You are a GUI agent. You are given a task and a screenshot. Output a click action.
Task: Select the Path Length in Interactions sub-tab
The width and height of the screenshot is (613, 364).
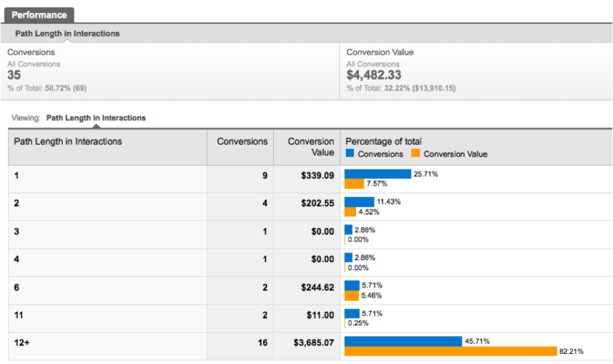(x=67, y=33)
